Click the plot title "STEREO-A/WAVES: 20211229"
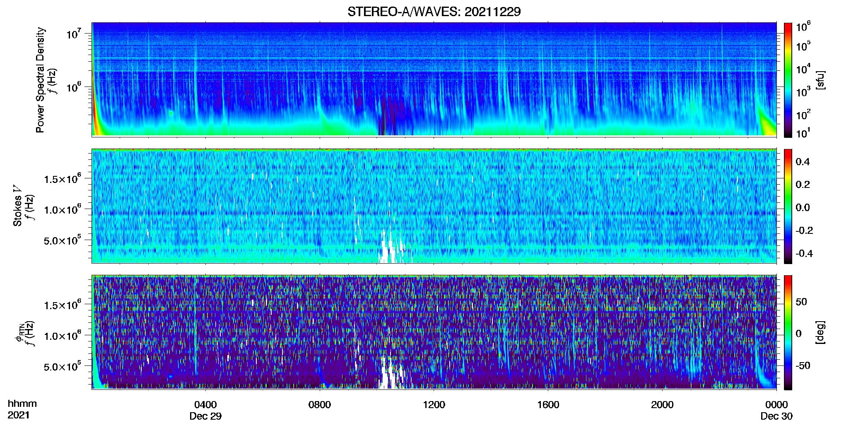 pos(434,12)
